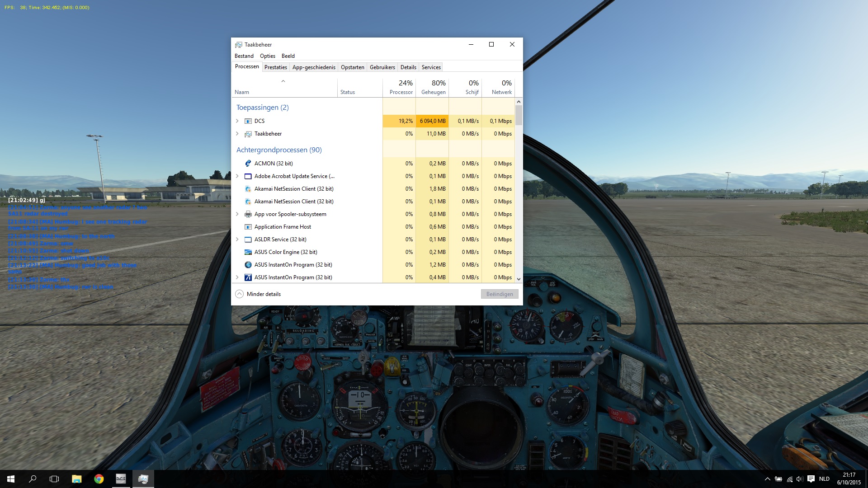Expand App voor Spooler-subsysteem entry
The image size is (868, 488).
tap(237, 214)
